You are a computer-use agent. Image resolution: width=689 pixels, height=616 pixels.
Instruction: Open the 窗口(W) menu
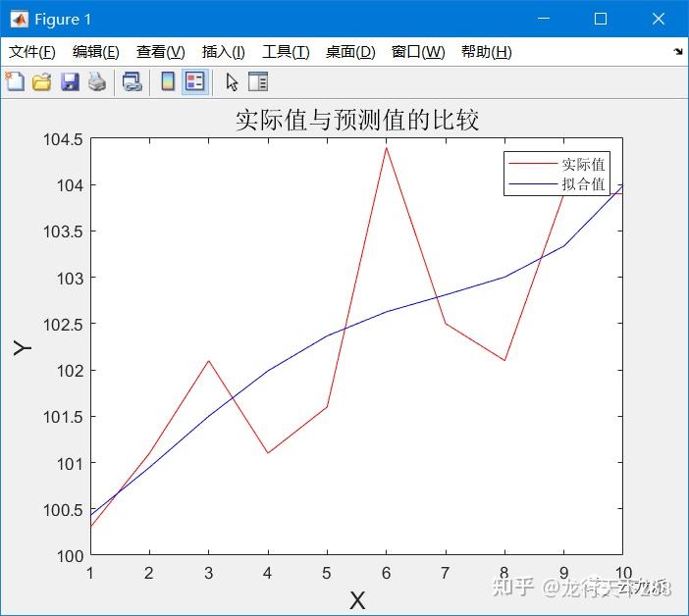(418, 52)
